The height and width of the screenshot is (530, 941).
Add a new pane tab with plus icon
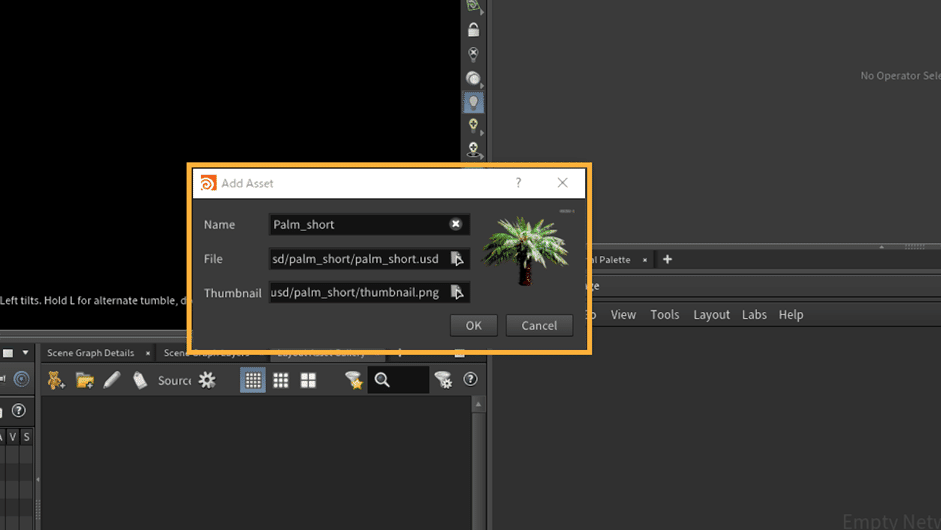click(x=667, y=259)
